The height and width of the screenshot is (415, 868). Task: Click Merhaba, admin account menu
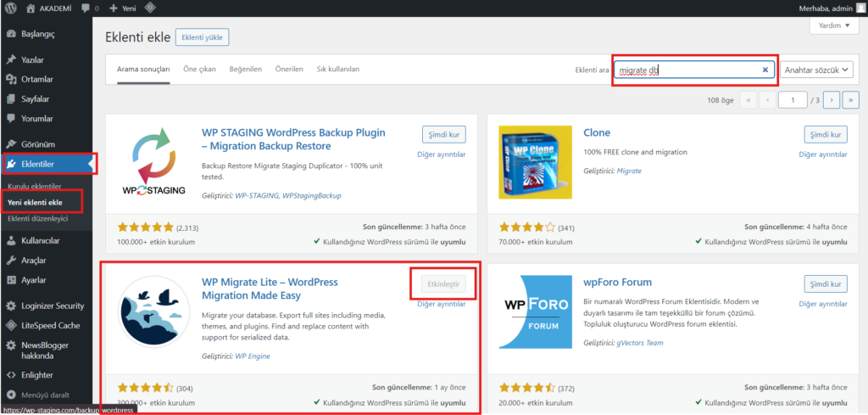coord(827,8)
